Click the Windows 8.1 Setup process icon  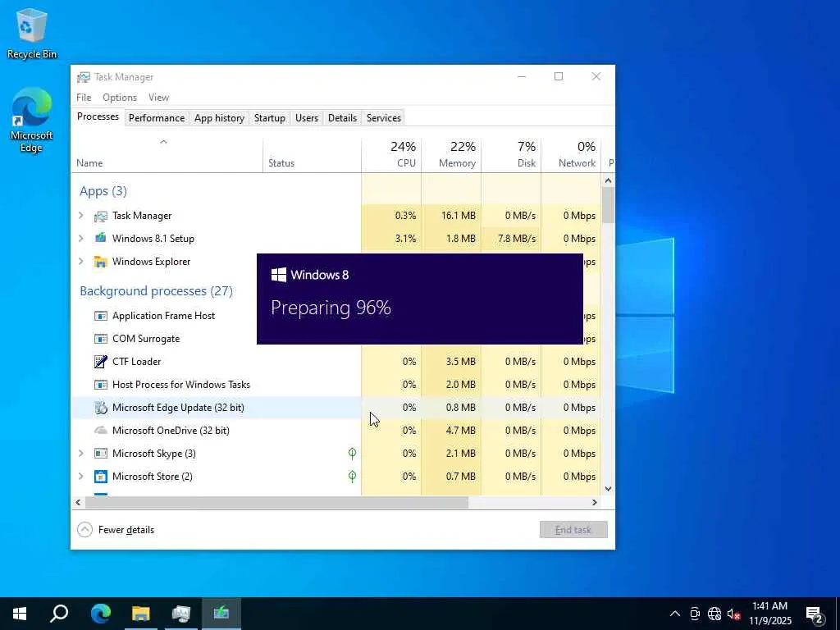pyautogui.click(x=101, y=239)
